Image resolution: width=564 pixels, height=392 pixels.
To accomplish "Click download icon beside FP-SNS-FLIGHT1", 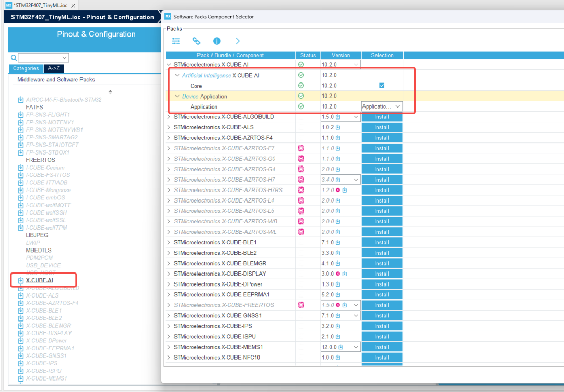I will (21, 115).
